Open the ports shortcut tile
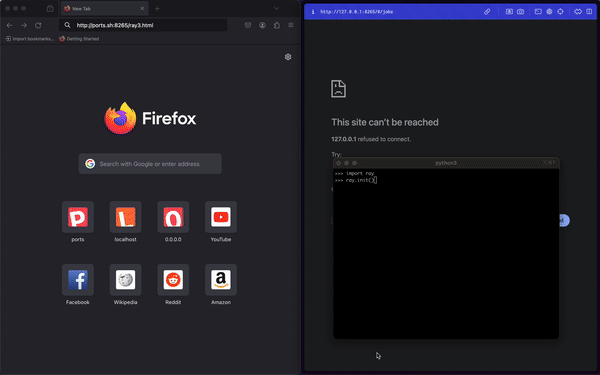 point(78,217)
